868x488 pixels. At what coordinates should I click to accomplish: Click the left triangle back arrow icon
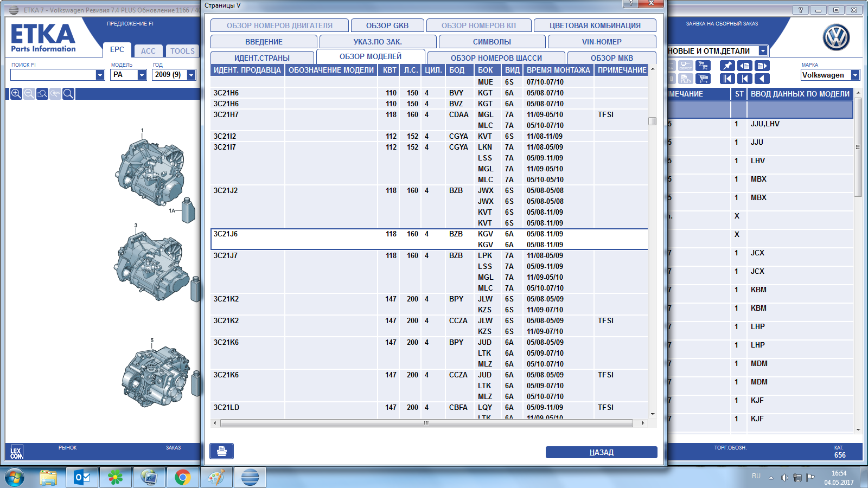762,79
